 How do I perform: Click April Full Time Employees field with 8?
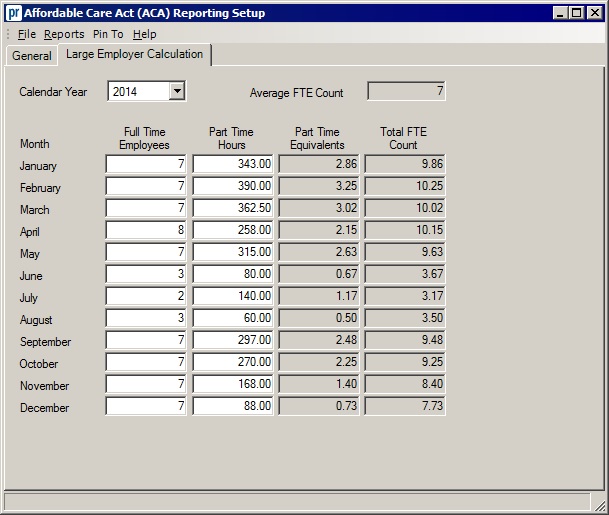(146, 230)
